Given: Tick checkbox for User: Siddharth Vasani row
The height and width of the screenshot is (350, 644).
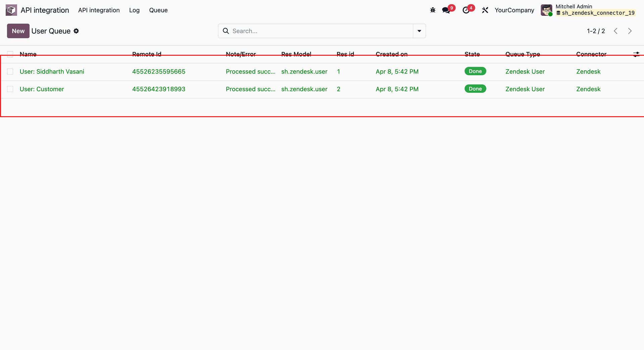Looking at the screenshot, I should (x=10, y=72).
